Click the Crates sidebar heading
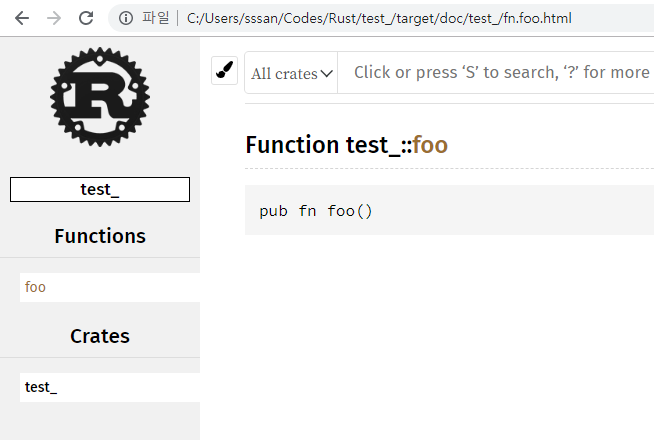This screenshot has height=440, width=654. pyautogui.click(x=100, y=336)
